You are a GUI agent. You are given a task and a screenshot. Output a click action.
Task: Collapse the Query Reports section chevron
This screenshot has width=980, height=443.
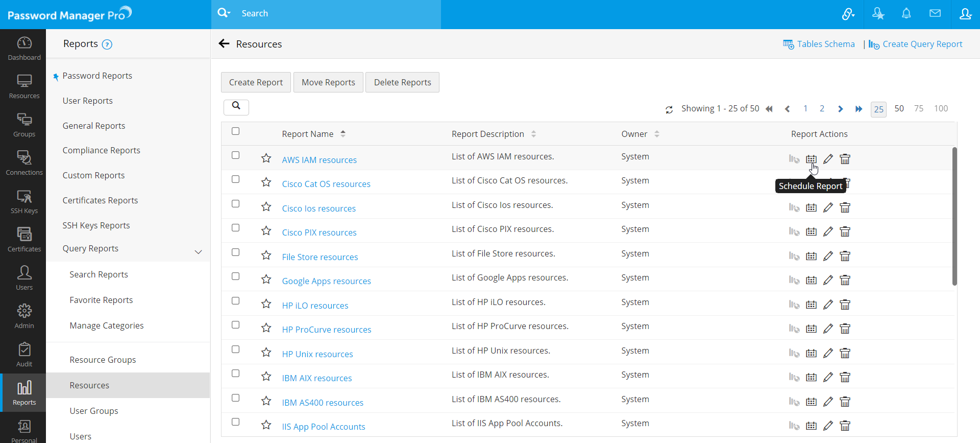pyautogui.click(x=198, y=252)
